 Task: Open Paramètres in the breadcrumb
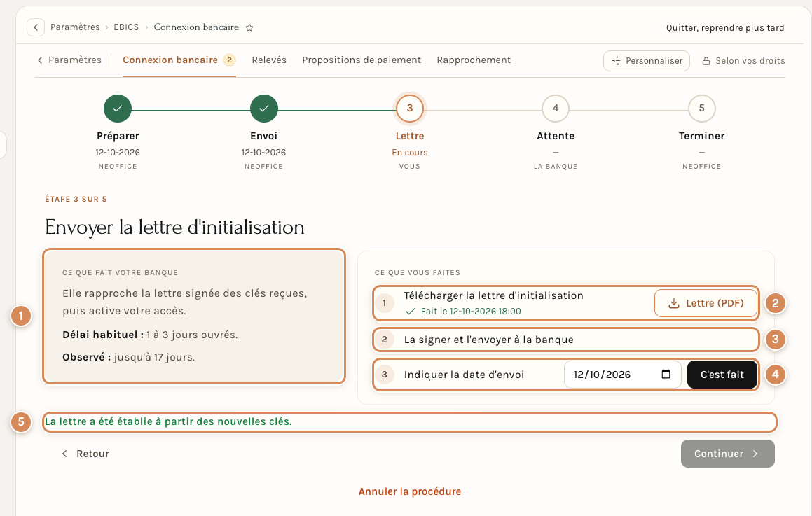click(75, 27)
